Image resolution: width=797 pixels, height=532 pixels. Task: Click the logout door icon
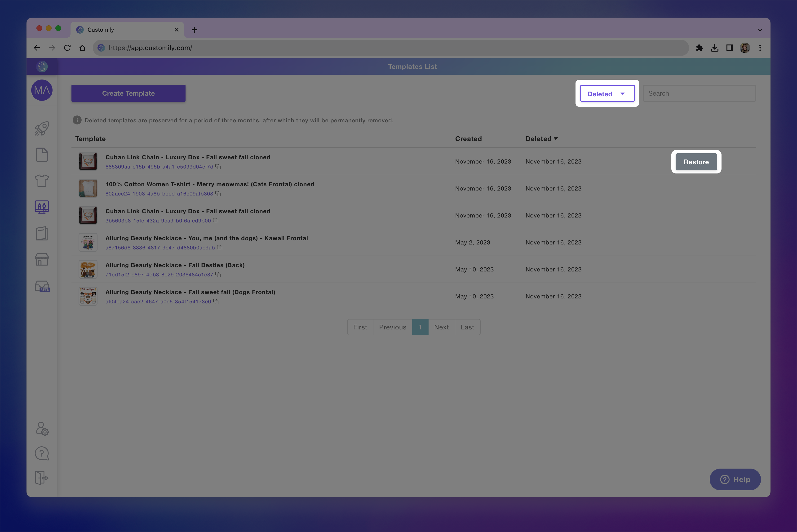point(42,478)
